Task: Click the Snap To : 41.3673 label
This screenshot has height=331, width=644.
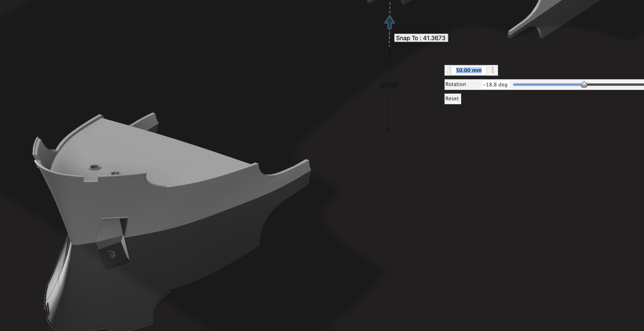Action: 421,38
